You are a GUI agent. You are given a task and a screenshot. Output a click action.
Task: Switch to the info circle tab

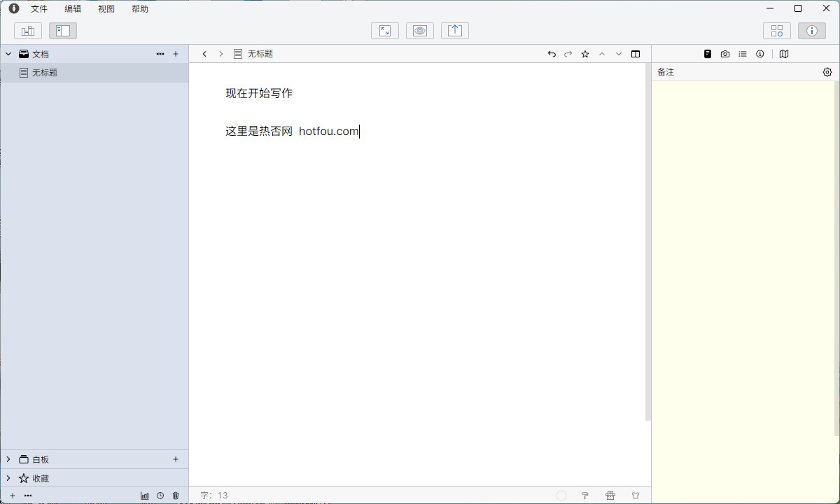pos(760,54)
